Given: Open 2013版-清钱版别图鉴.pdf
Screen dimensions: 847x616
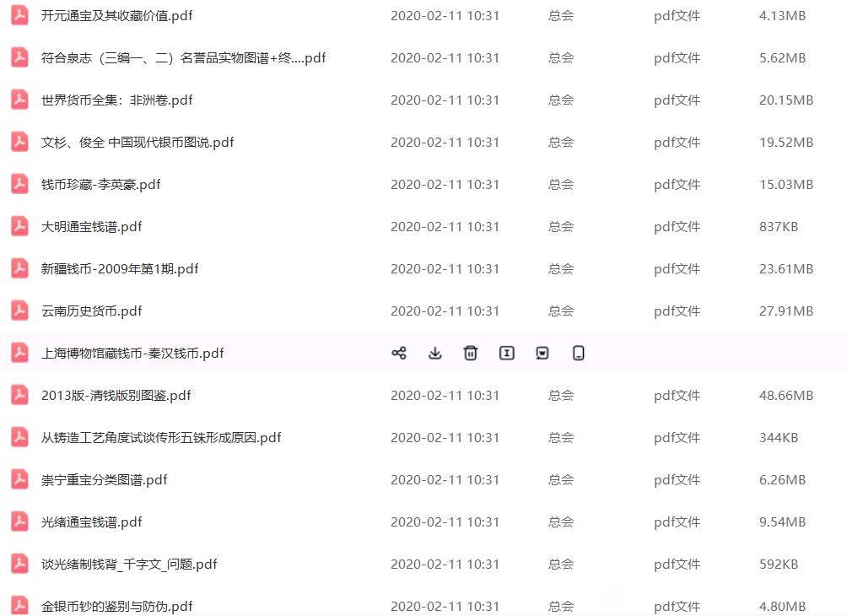Looking at the screenshot, I should click(x=116, y=396).
